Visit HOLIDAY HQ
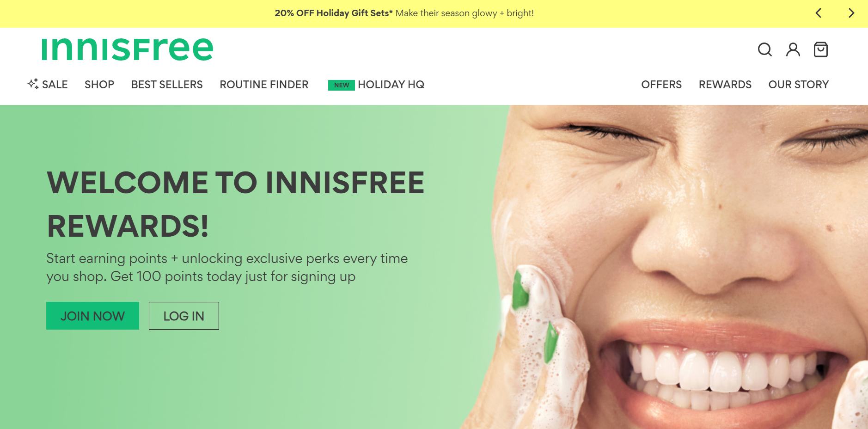 391,85
